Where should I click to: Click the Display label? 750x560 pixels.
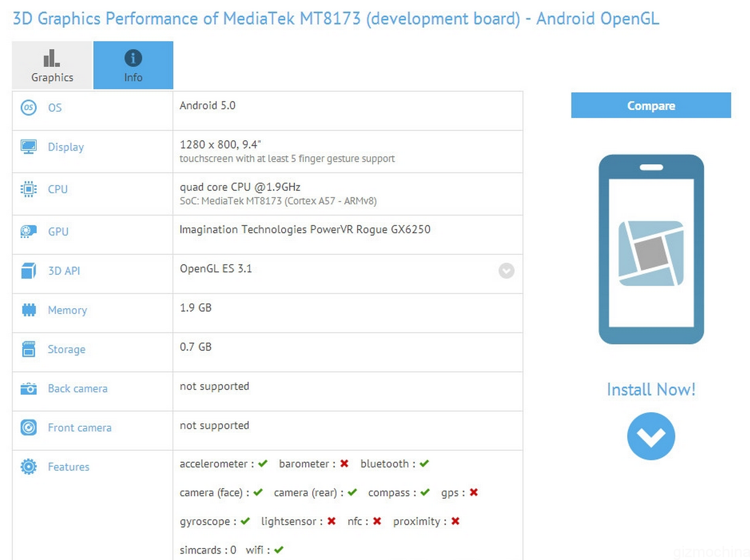[x=66, y=147]
